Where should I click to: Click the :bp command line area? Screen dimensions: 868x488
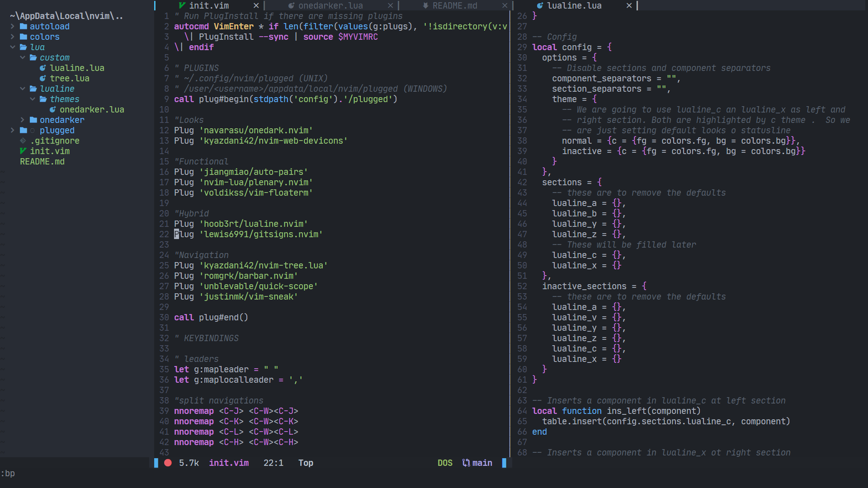click(8, 473)
